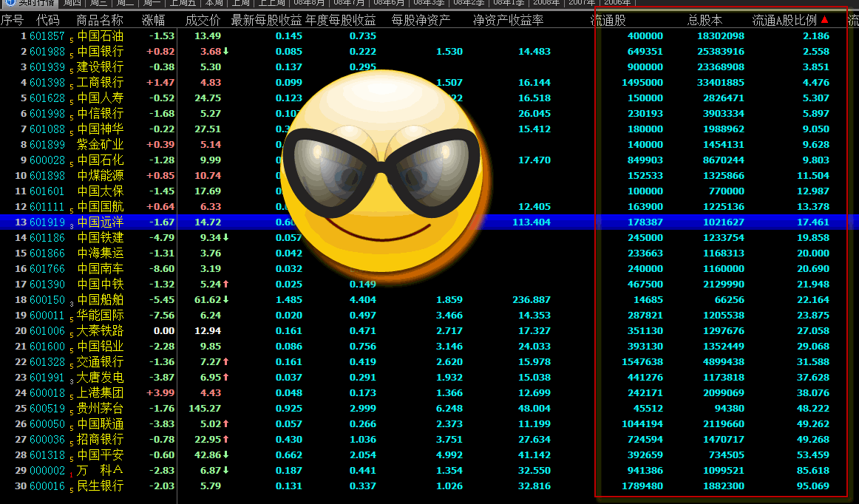Select the 中煤能源 stock row
859x504 pixels.
coord(429,176)
